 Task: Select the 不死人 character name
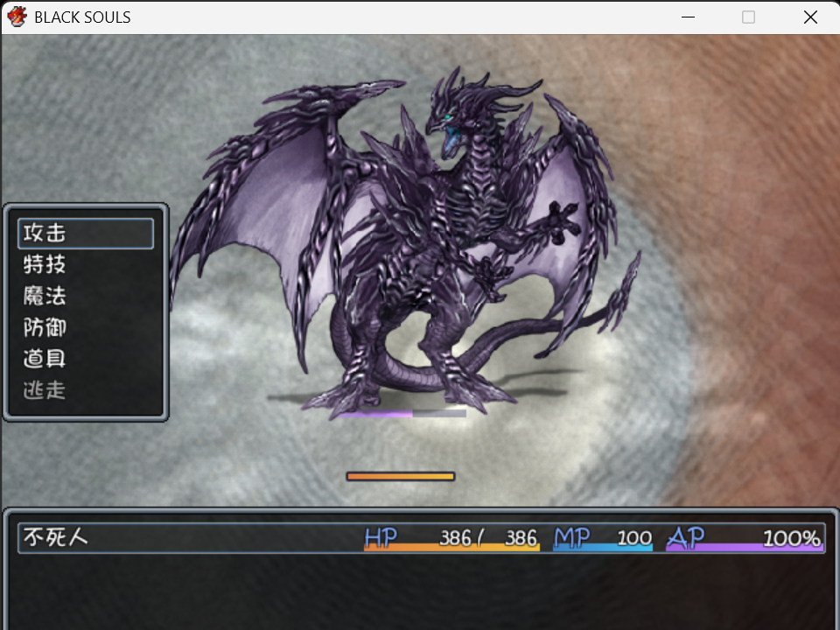coord(55,537)
